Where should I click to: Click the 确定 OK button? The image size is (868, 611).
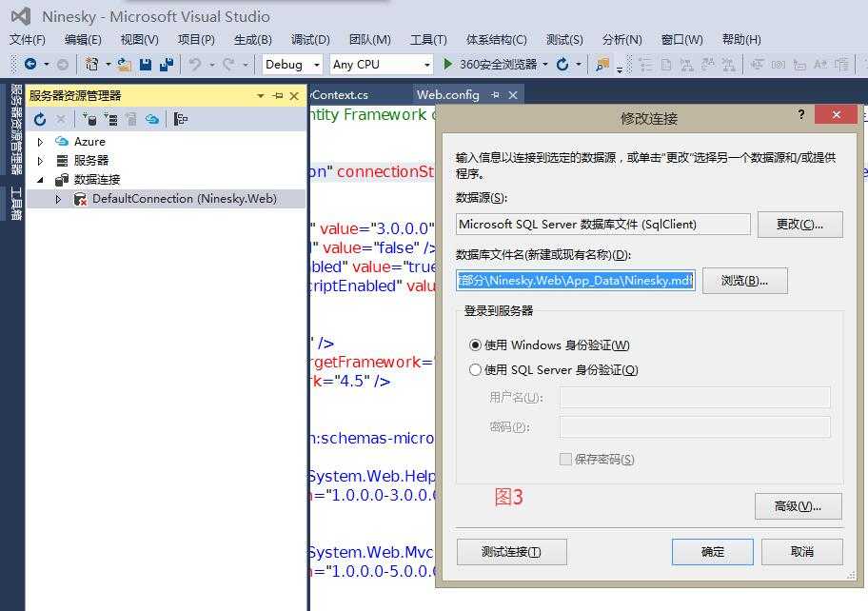[x=713, y=552]
